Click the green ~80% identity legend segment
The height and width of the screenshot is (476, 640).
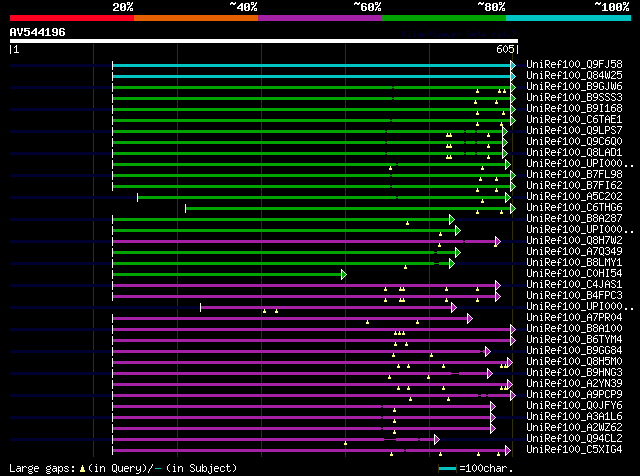[444, 18]
